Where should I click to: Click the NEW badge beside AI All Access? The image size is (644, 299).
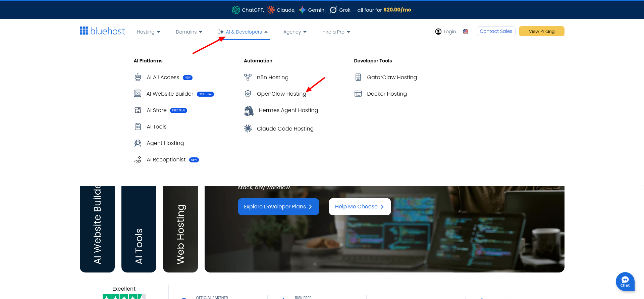pos(187,78)
